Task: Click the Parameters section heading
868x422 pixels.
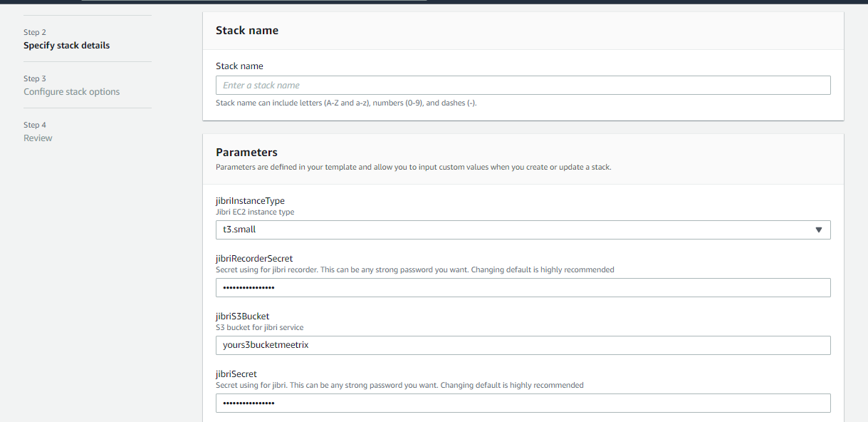Action: [x=246, y=153]
